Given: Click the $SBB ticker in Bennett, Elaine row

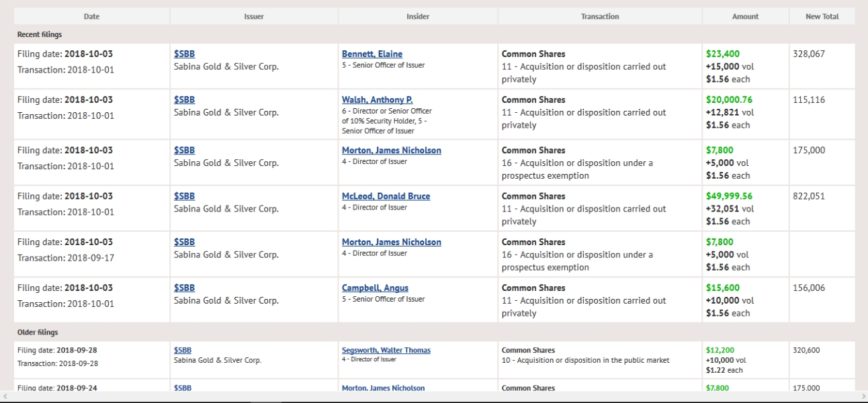Looking at the screenshot, I should (184, 54).
